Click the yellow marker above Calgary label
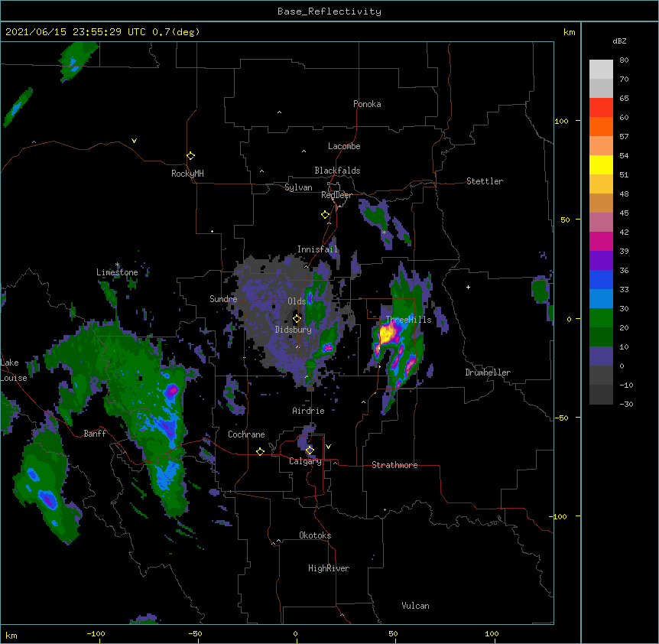This screenshot has width=659, height=644. pyautogui.click(x=310, y=450)
